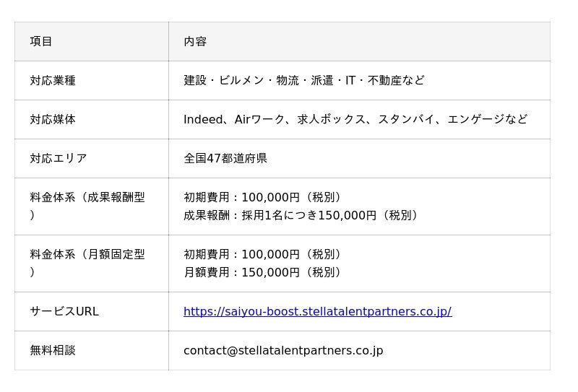Select the 料金体系（成果報酬型 row label
The image size is (578, 392).
pyautogui.click(x=87, y=198)
